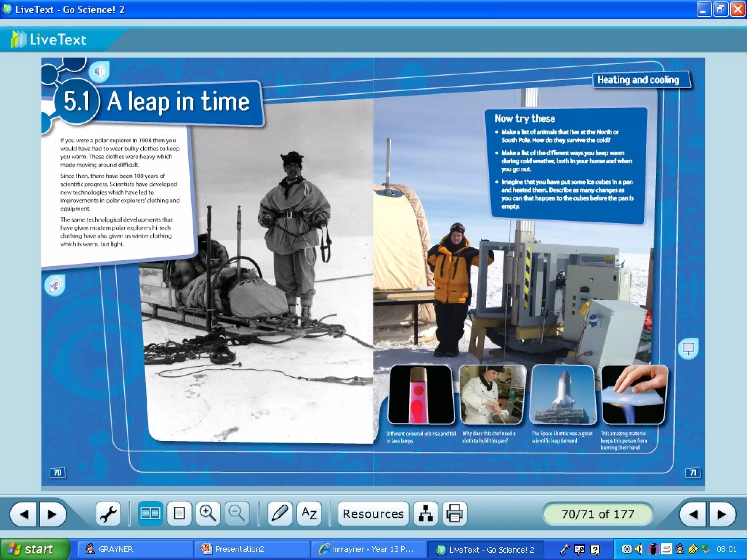
Task: Select the pen annotation tool
Action: click(280, 514)
